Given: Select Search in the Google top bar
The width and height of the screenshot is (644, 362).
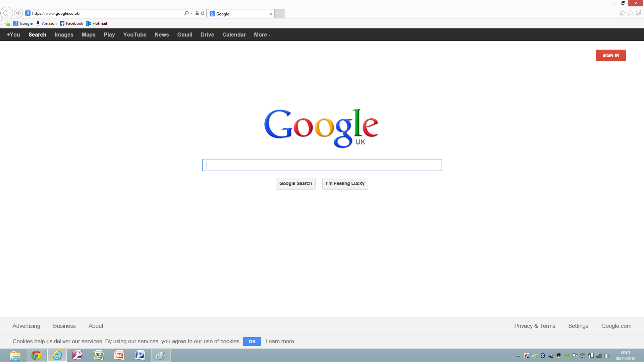Looking at the screenshot, I should pos(37,35).
